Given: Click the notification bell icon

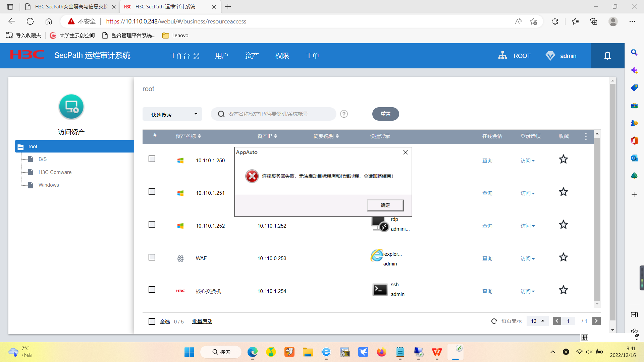Looking at the screenshot, I should click(607, 56).
